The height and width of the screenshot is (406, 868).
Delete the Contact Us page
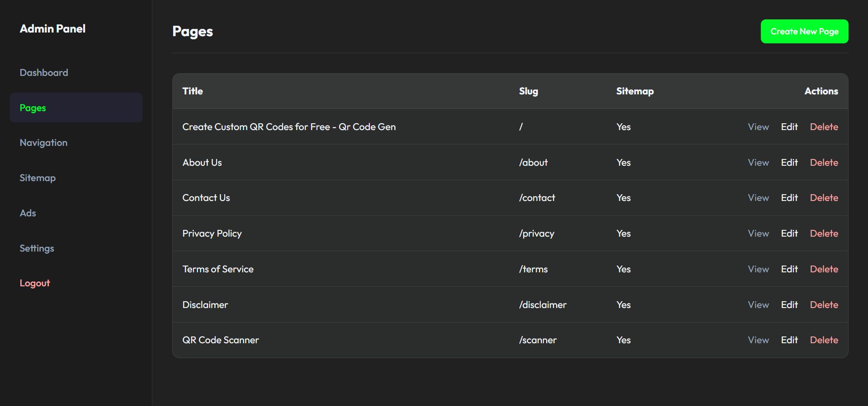(824, 198)
